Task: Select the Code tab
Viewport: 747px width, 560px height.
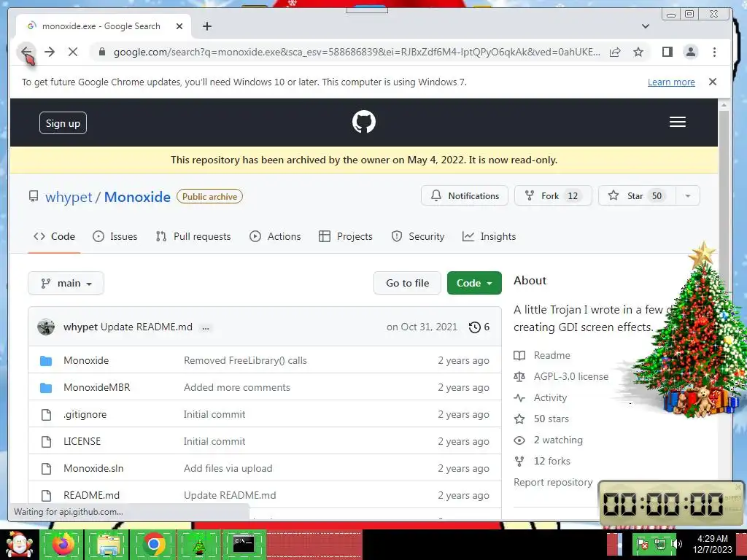Action: pyautogui.click(x=54, y=236)
